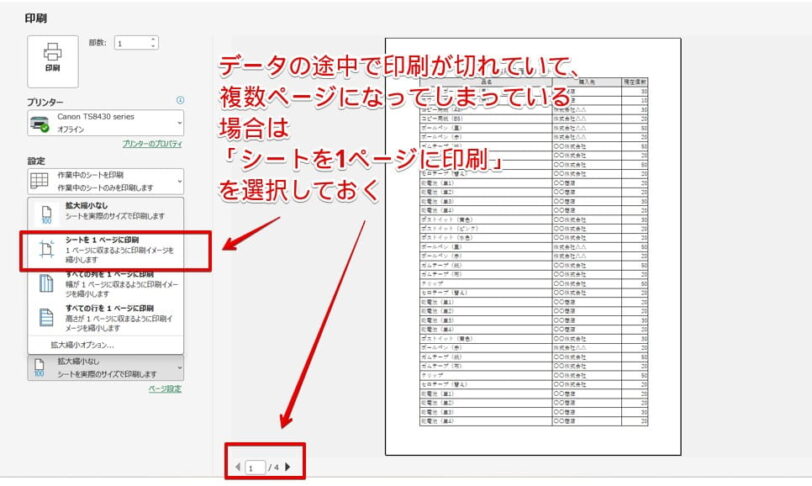
Task: Click the sheet grid icon beside 作業中のシートを印刷
Action: click(39, 181)
